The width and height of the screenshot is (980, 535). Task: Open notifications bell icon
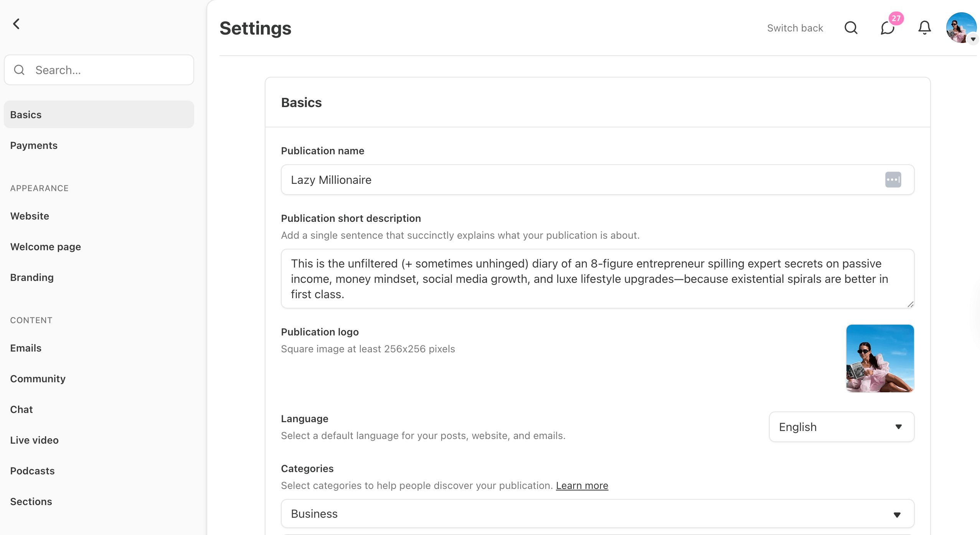point(924,28)
